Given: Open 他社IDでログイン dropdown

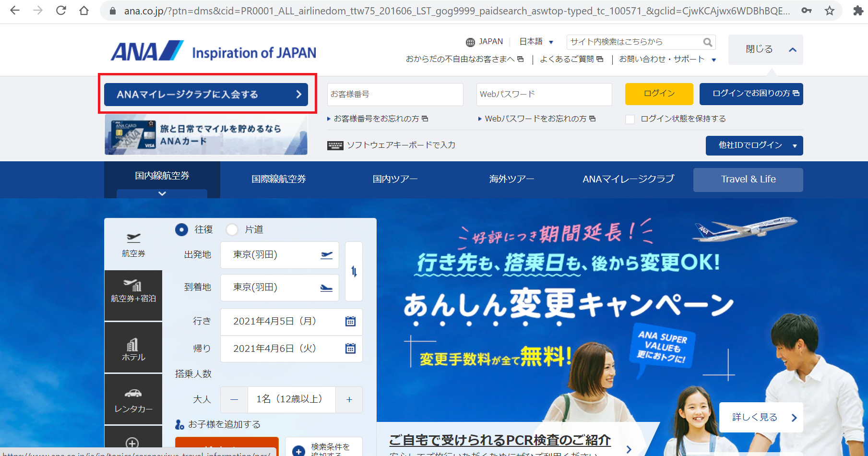Looking at the screenshot, I should tap(754, 145).
